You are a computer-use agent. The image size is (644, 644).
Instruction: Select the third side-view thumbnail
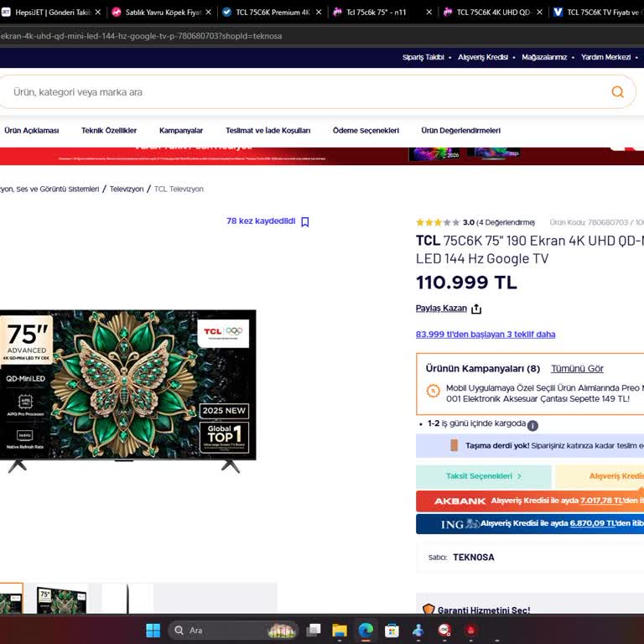point(127,599)
